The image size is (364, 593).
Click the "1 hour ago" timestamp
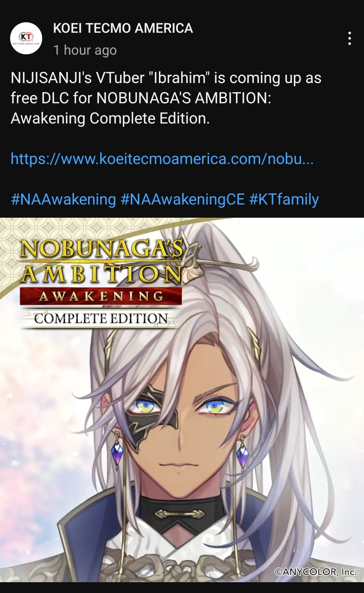tap(85, 50)
